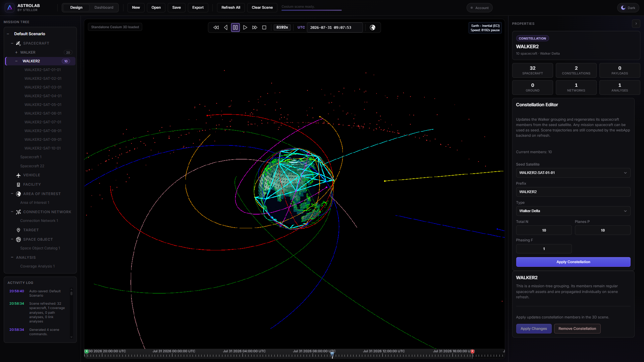
Task: Click the Export button
Action: [x=198, y=8]
